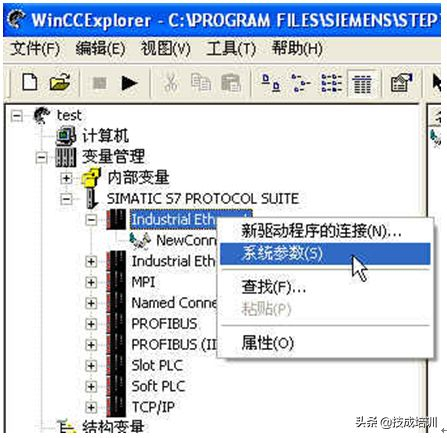Expand the Named Connections node
Viewport: 447px width, 438px height.
91,303
